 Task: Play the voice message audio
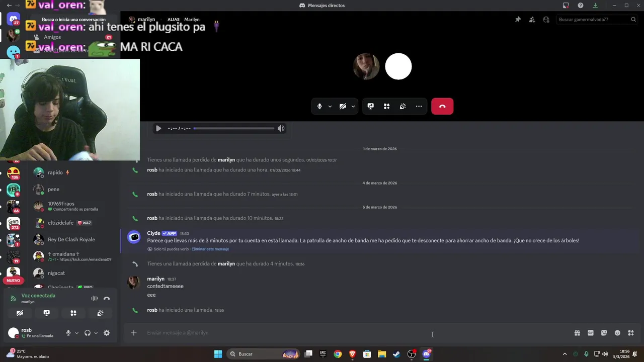pos(158,129)
